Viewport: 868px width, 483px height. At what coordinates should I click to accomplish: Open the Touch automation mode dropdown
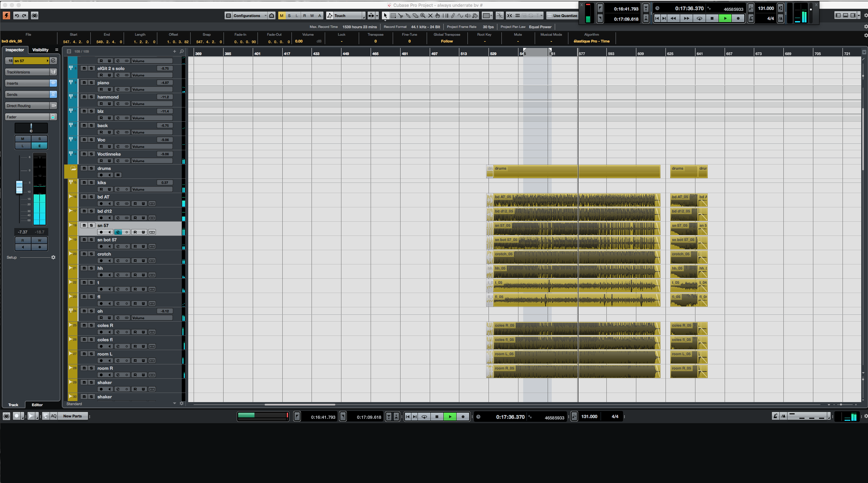click(x=347, y=16)
